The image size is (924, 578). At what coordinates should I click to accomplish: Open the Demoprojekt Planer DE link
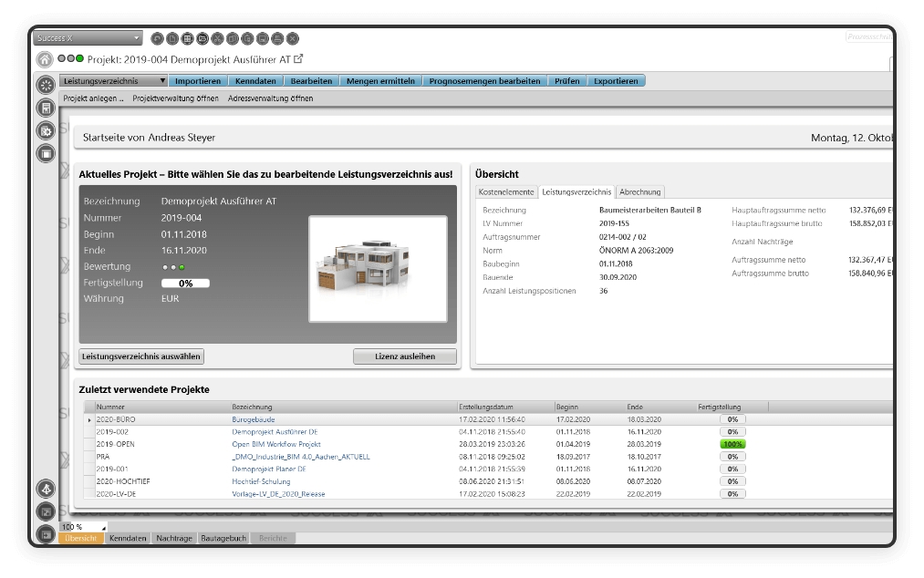269,469
